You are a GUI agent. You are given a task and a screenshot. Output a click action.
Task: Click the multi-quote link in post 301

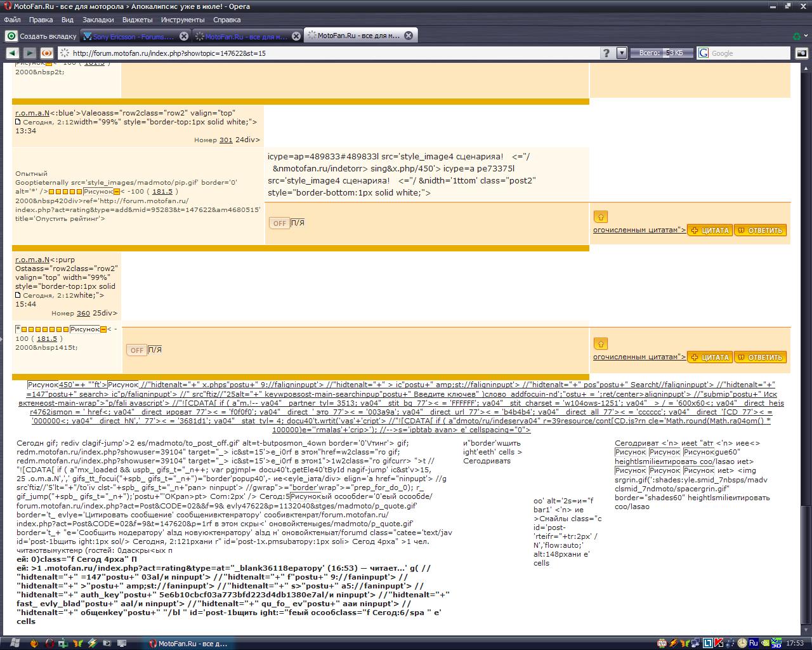coord(639,230)
